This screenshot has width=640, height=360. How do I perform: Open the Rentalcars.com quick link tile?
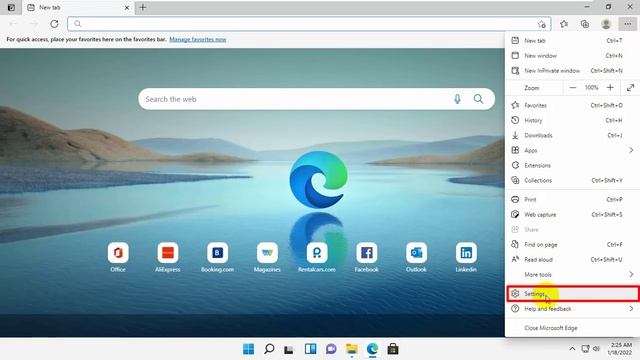point(317,253)
